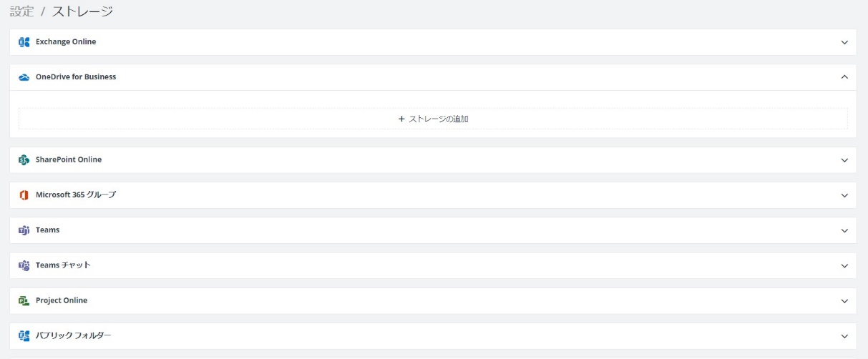Expand Microsoft 365 グループ chevron
868x359 pixels.
click(x=844, y=195)
